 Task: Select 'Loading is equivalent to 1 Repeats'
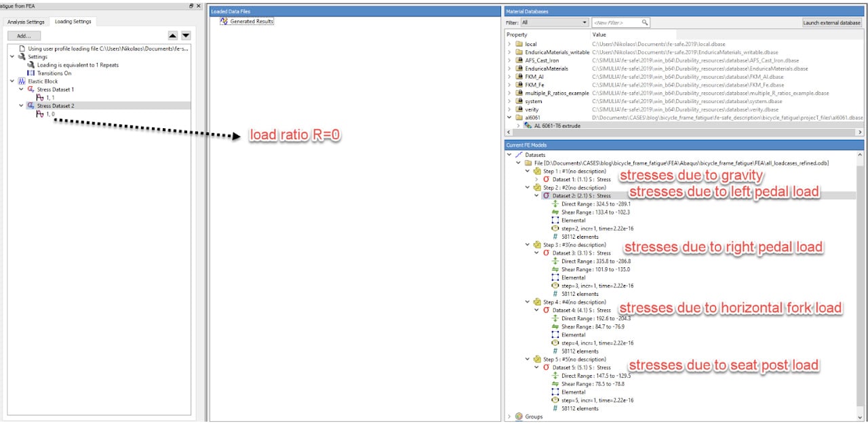click(x=79, y=65)
